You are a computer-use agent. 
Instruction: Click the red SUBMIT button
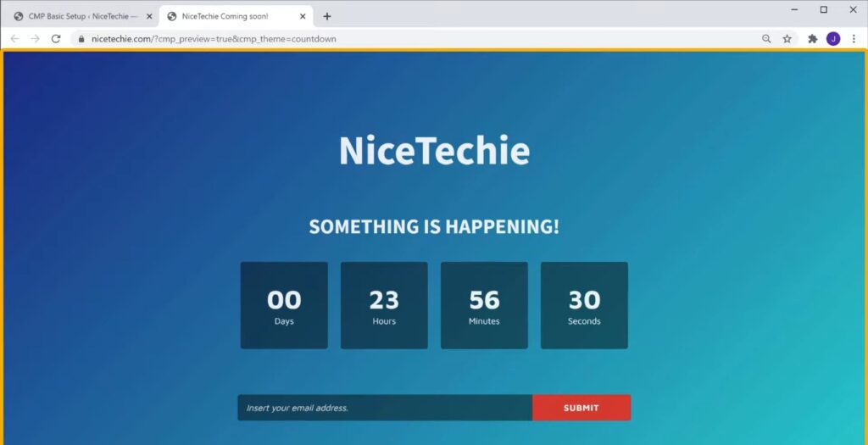coord(581,408)
